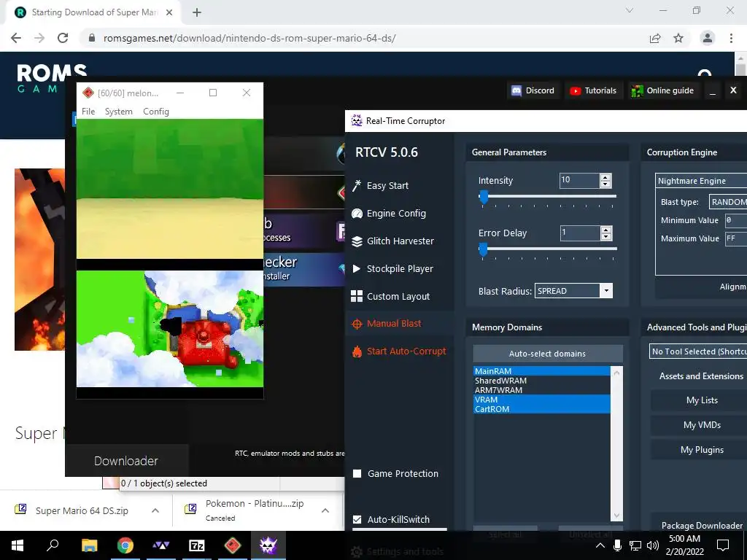Click Minimum Value input field
The image size is (747, 560).
pyautogui.click(x=735, y=220)
